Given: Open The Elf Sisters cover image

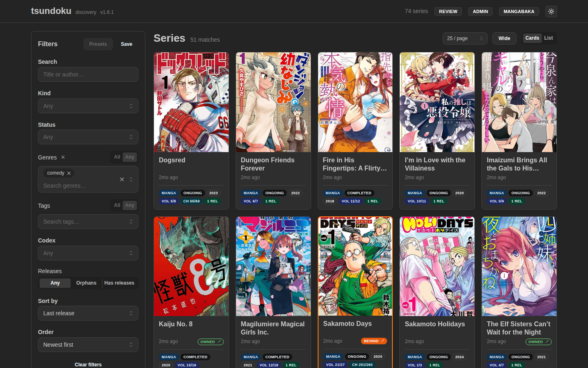Looking at the screenshot, I should coord(519,266).
